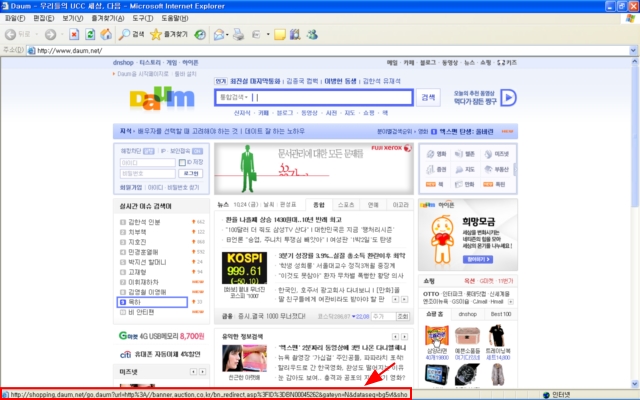Click the 검색 search button
This screenshot has height=400, width=640.
point(428,98)
